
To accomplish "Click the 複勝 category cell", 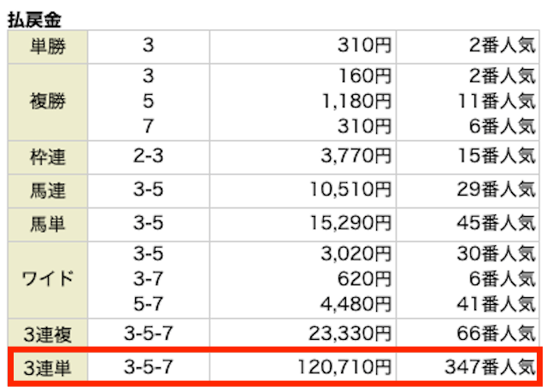I will click(48, 102).
